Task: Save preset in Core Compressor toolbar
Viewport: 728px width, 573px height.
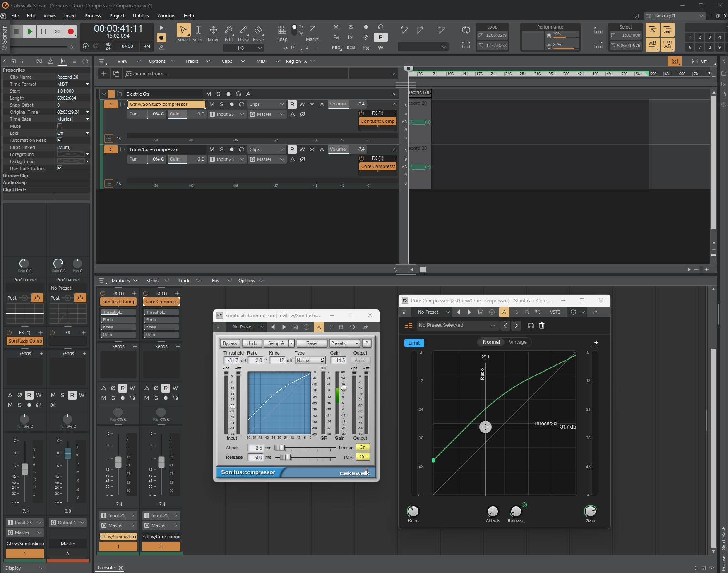Action: [531, 326]
